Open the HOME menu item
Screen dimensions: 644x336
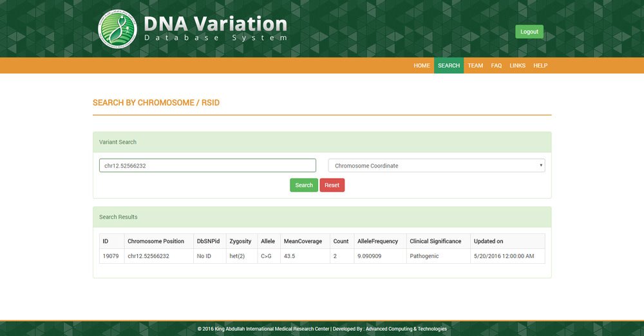[422, 66]
